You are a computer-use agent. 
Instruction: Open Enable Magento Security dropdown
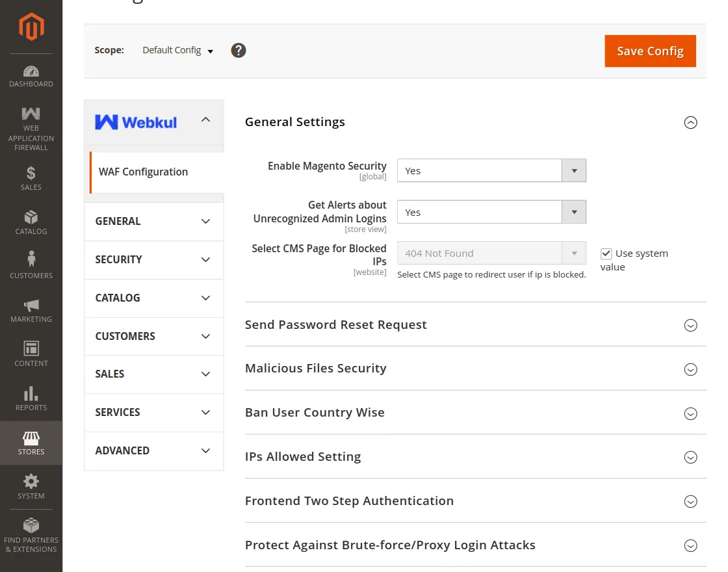point(491,171)
